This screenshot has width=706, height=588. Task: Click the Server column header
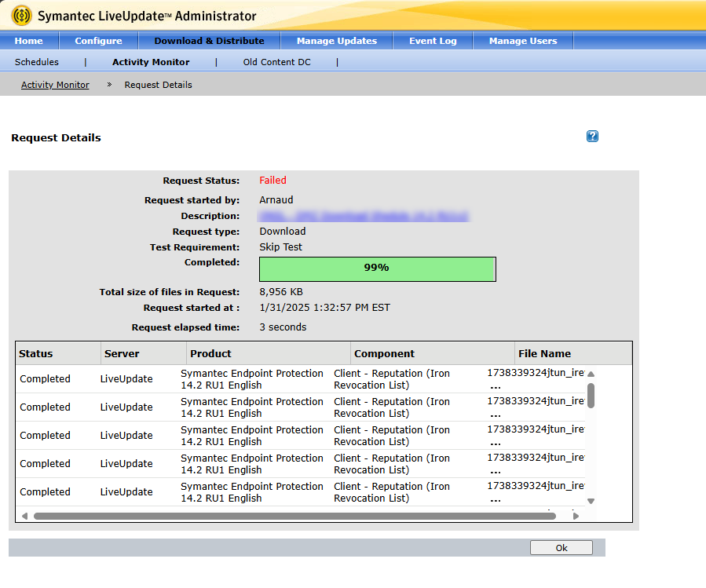click(144, 353)
